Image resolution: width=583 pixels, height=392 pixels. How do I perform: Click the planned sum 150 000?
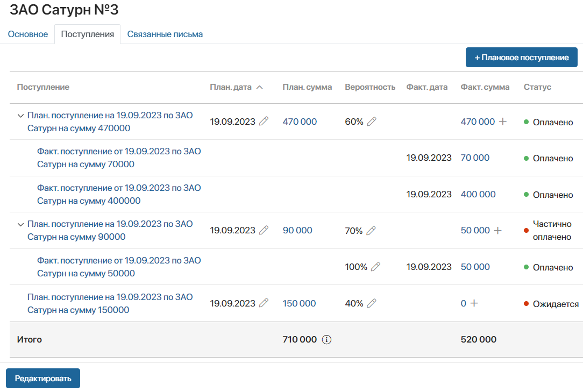[300, 303]
